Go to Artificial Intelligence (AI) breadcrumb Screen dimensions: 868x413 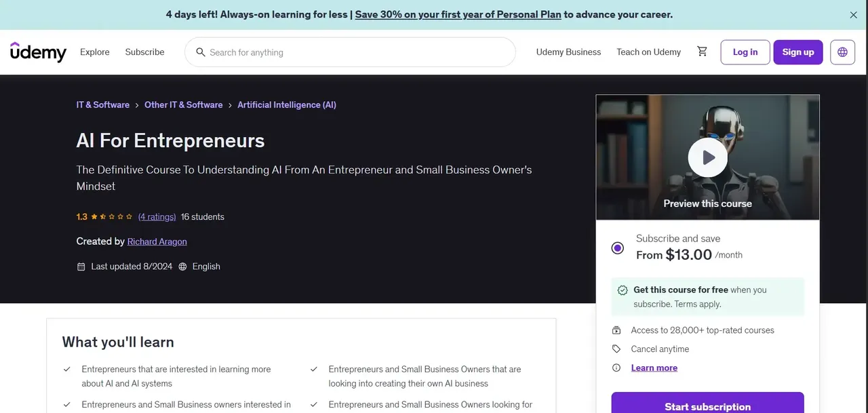click(x=287, y=105)
